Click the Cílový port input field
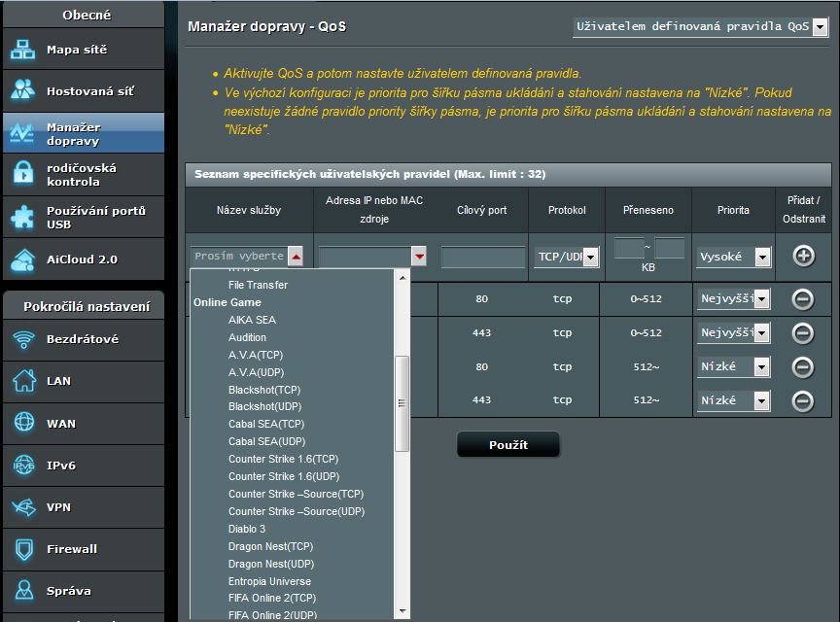The height and width of the screenshot is (622, 840). click(482, 257)
